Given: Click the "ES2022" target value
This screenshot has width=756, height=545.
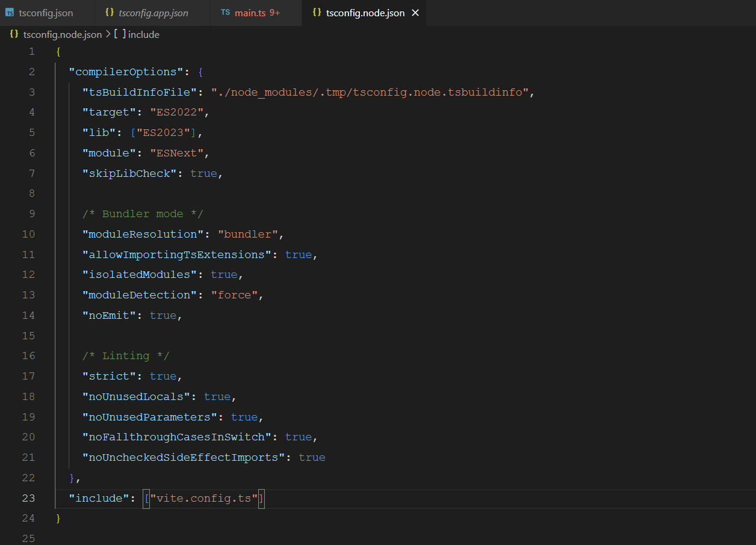Looking at the screenshot, I should pyautogui.click(x=176, y=112).
